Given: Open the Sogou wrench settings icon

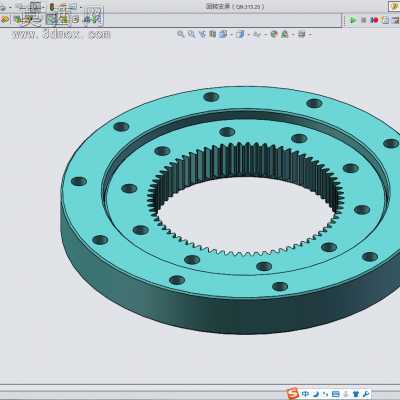Looking at the screenshot, I should 366,394.
